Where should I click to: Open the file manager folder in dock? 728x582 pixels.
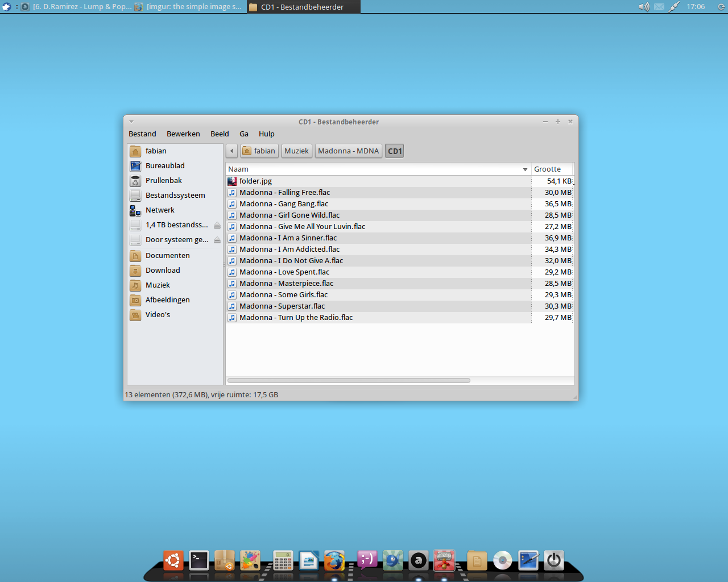[x=477, y=561]
